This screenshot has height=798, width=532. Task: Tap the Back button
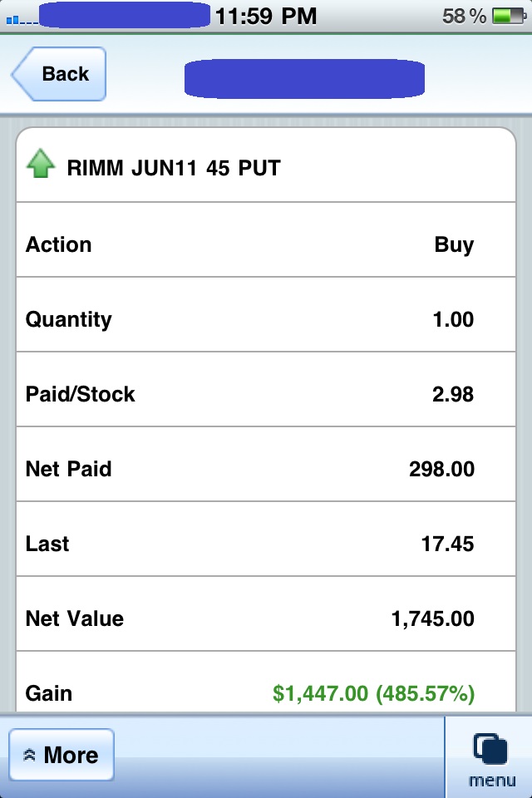[x=60, y=74]
